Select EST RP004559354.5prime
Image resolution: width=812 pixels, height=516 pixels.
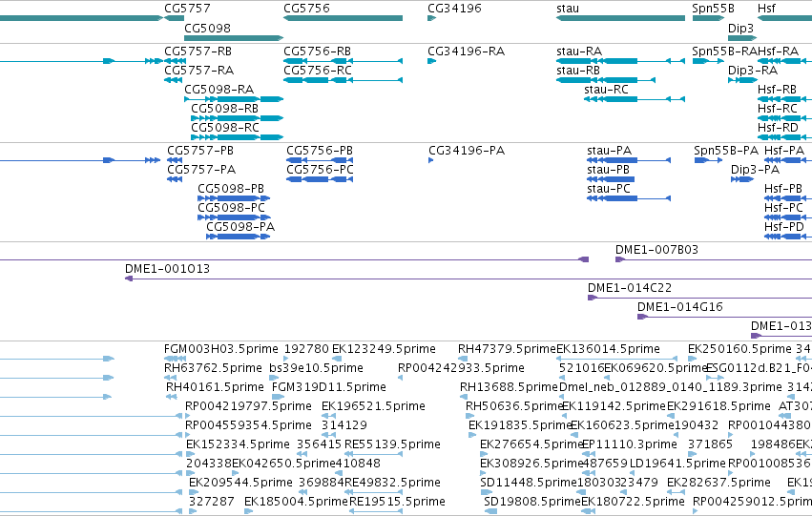(249, 425)
